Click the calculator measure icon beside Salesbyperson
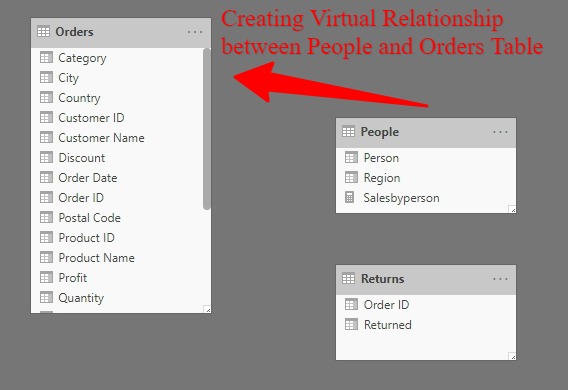The image size is (568, 390). point(350,197)
